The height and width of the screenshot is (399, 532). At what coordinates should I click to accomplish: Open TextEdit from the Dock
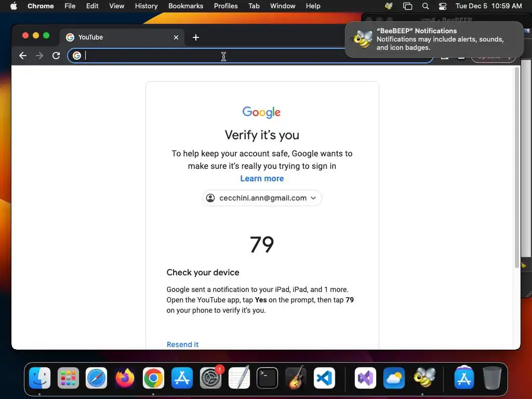coord(239,378)
